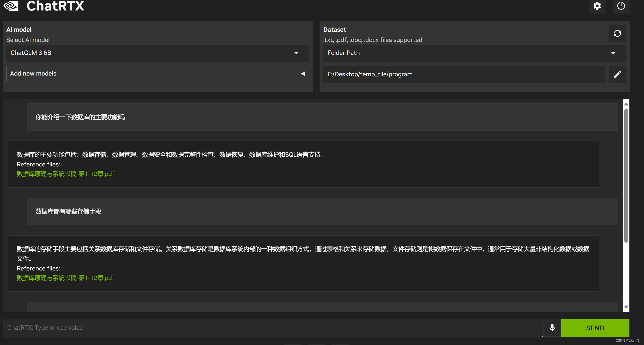Activate voice input with the microphone icon
Image resolution: width=644 pixels, height=345 pixels.
(x=552, y=328)
